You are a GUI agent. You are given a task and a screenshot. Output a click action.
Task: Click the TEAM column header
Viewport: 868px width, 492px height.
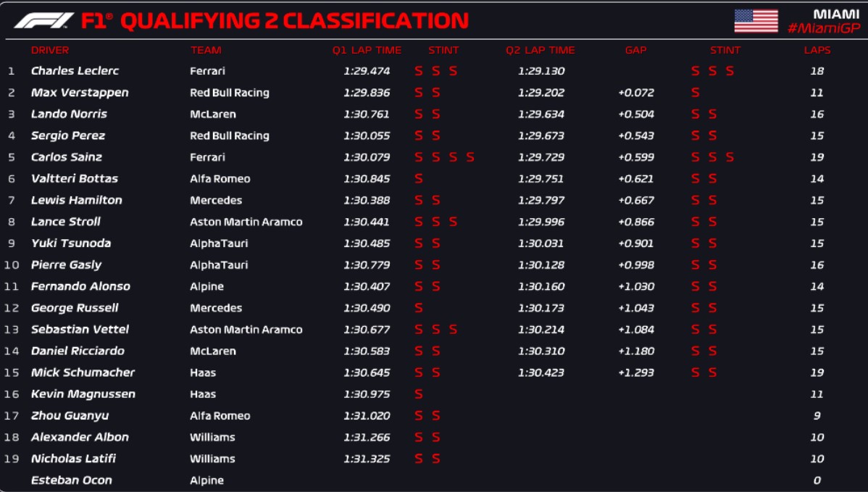pos(206,51)
